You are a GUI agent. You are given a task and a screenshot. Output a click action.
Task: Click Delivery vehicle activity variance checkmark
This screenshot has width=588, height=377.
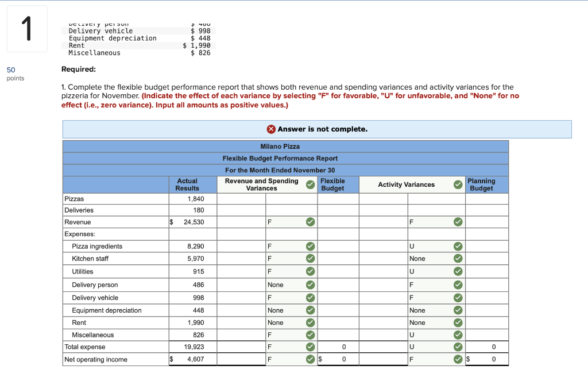point(458,298)
